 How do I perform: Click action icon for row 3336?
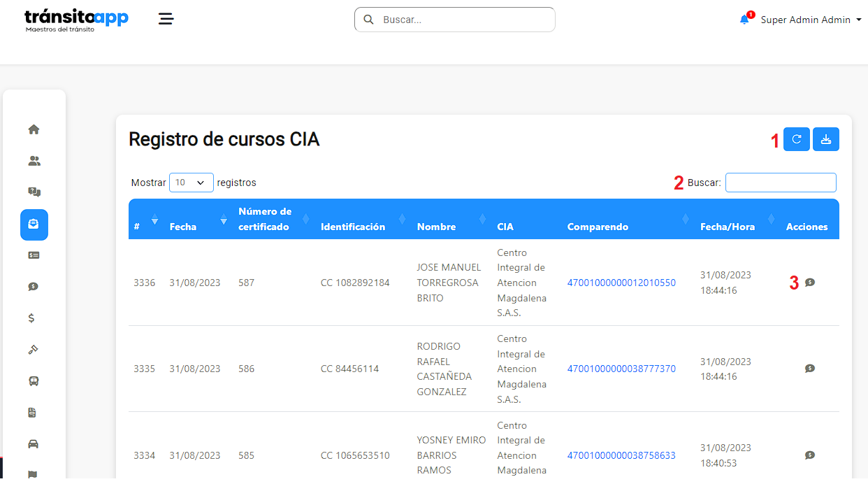coord(810,283)
